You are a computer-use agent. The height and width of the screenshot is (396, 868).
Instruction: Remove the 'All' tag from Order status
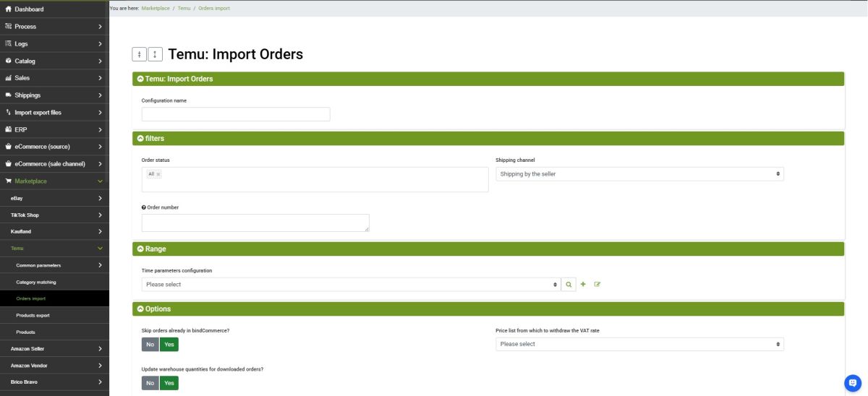[x=158, y=174]
